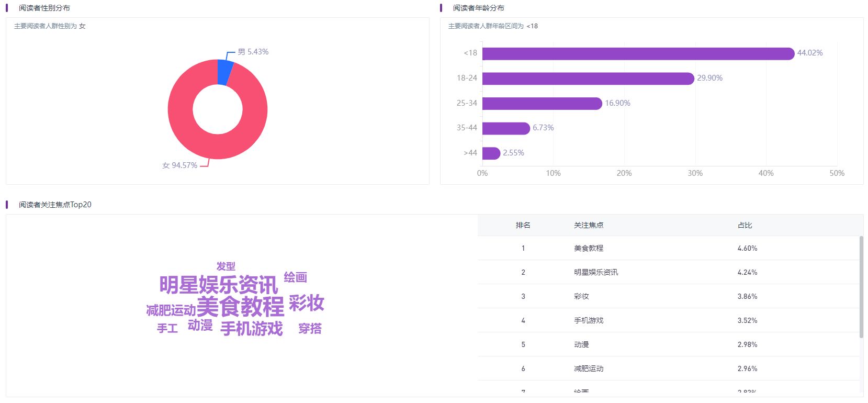Click the 18-24 age bar
868x403 pixels.
coord(588,79)
